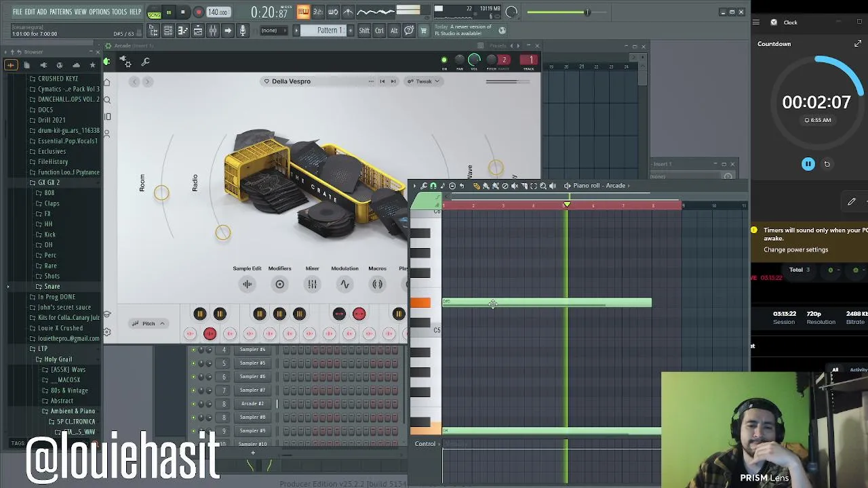Click the Change power settings link
This screenshot has width=868, height=488.
point(795,249)
